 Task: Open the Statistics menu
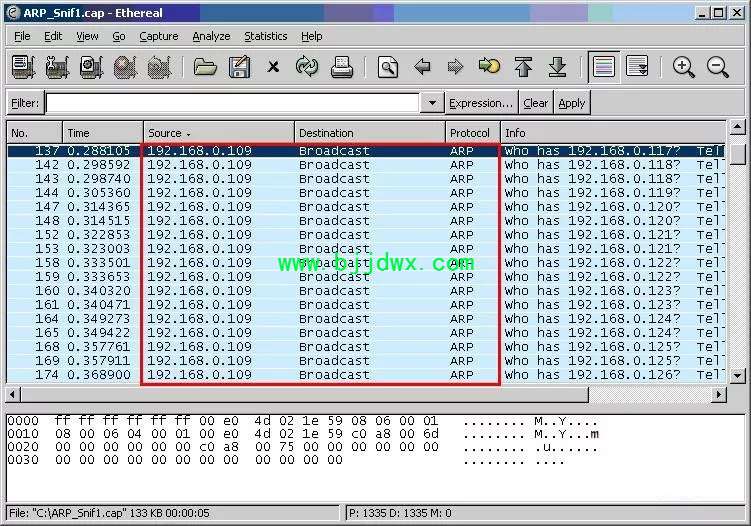coord(266,36)
